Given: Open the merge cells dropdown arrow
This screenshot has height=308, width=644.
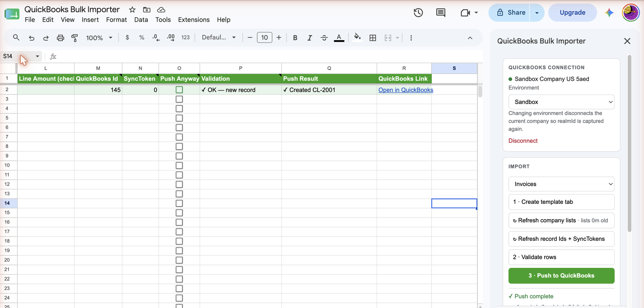Looking at the screenshot, I should tap(397, 38).
